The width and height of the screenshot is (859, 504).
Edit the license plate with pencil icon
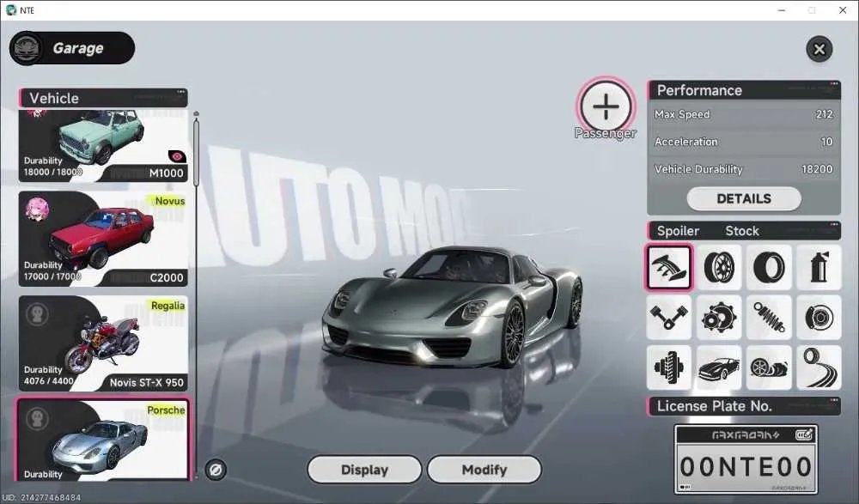coord(804,435)
